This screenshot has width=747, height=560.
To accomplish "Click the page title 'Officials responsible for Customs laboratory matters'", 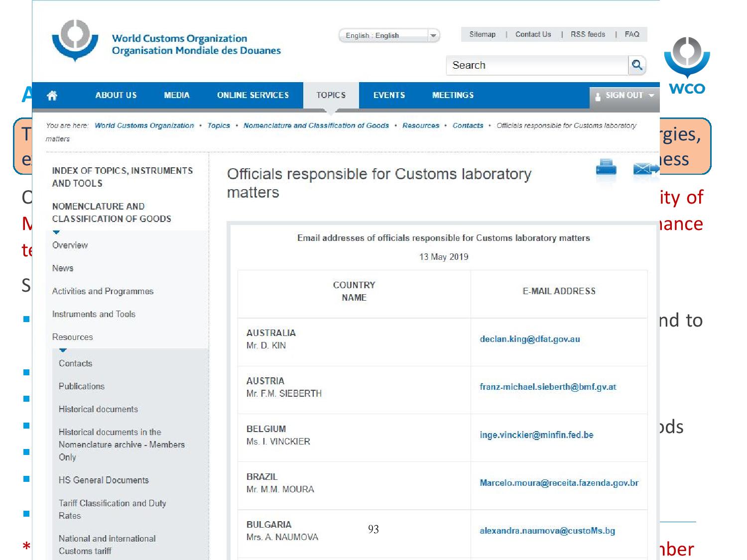I will [379, 183].
